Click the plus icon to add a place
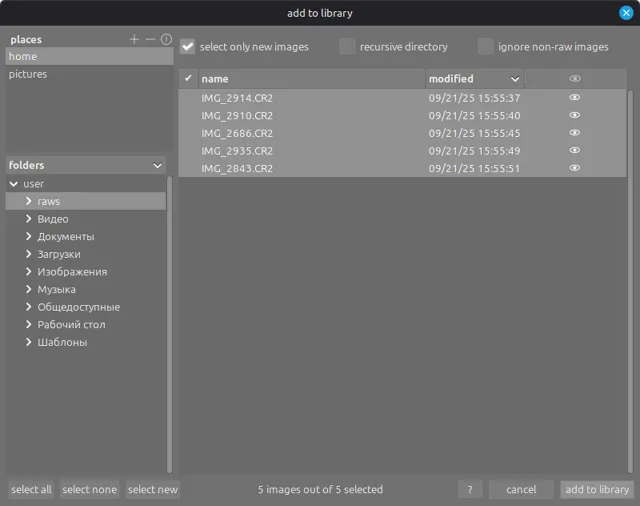This screenshot has width=640, height=506. 135,39
